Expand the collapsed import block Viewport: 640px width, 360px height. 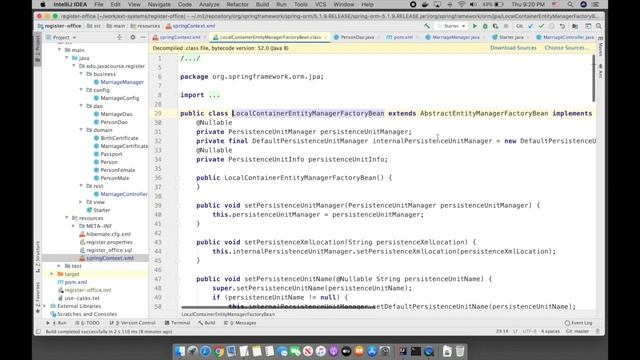pos(214,95)
